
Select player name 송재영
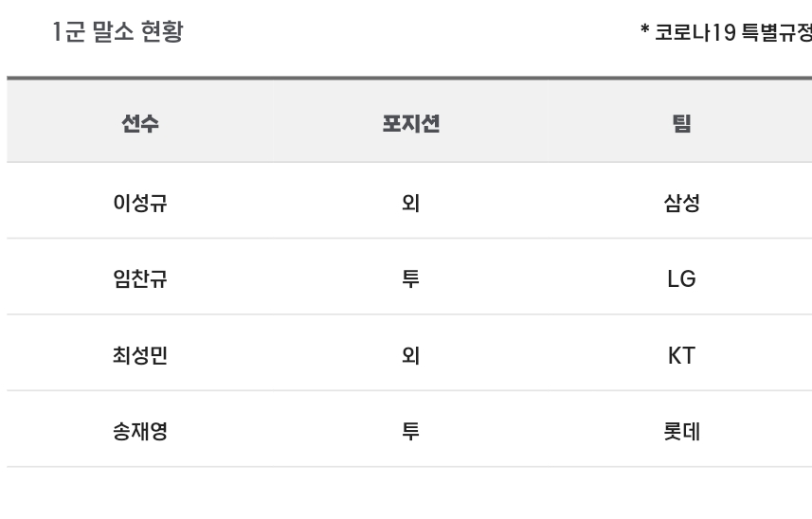click(x=140, y=431)
